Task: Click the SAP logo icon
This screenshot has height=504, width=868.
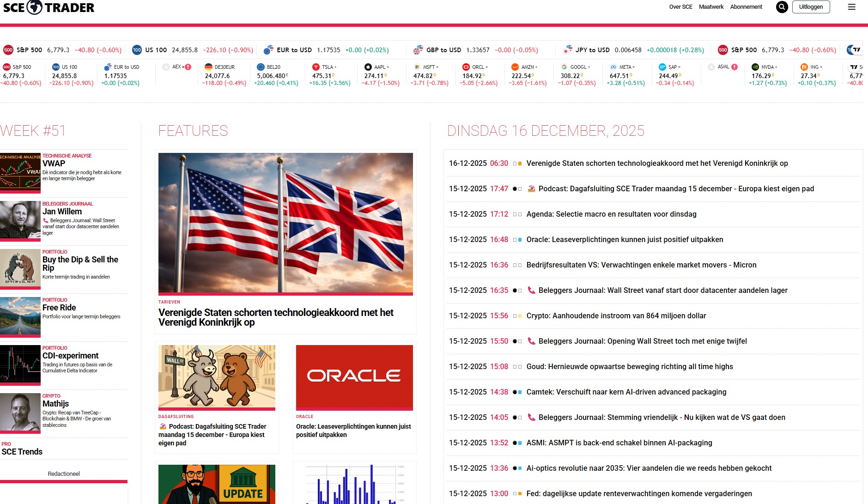Action: (x=662, y=67)
